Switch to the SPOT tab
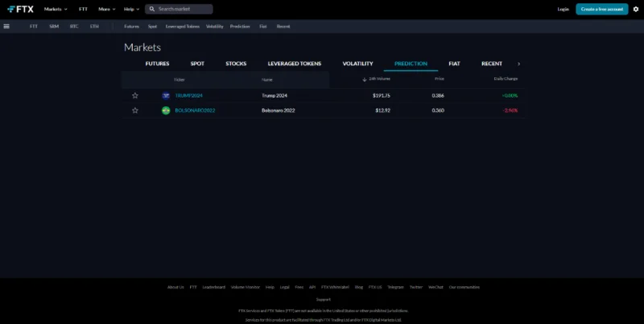Image resolution: width=644 pixels, height=324 pixels. 197,64
